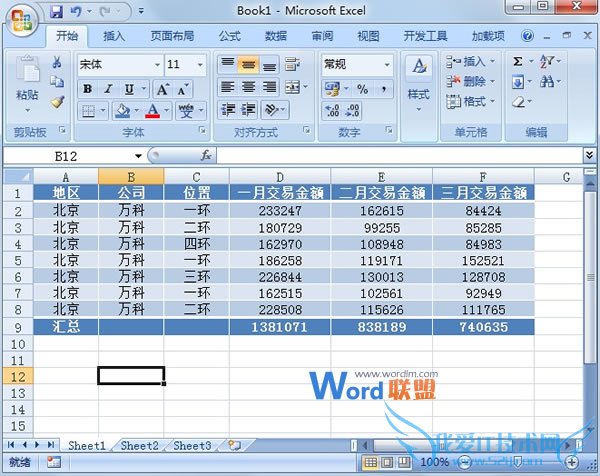
Task: Apply comma style
Action: pos(383,89)
